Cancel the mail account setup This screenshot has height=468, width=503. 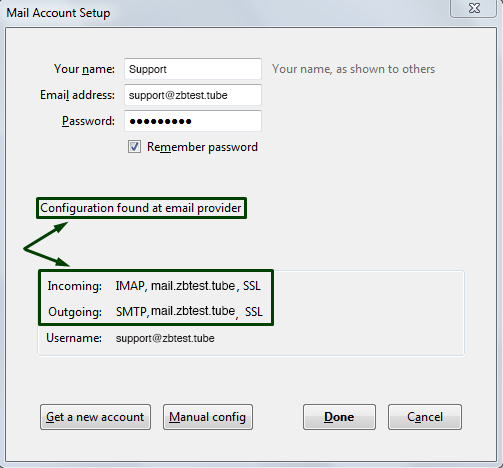425,417
